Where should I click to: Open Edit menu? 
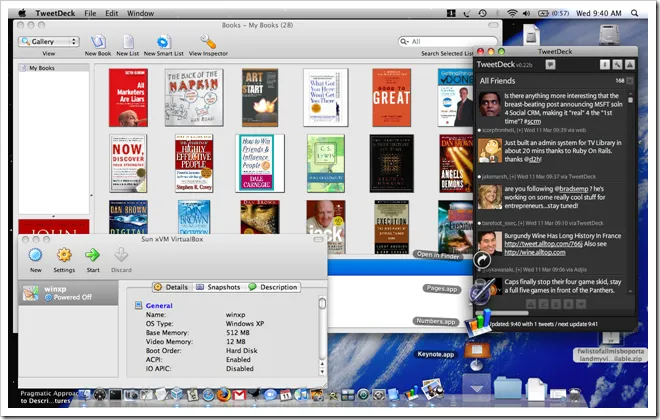tap(112, 13)
